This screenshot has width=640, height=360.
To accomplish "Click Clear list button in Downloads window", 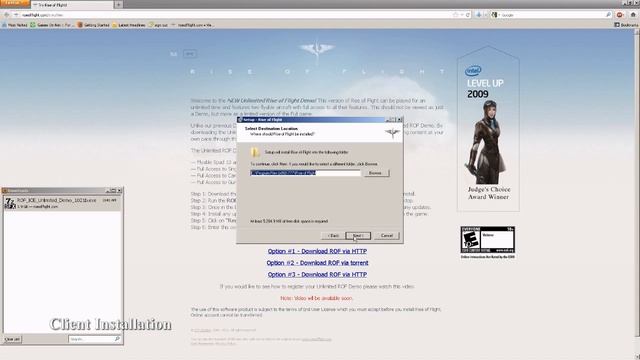I will click(x=12, y=339).
